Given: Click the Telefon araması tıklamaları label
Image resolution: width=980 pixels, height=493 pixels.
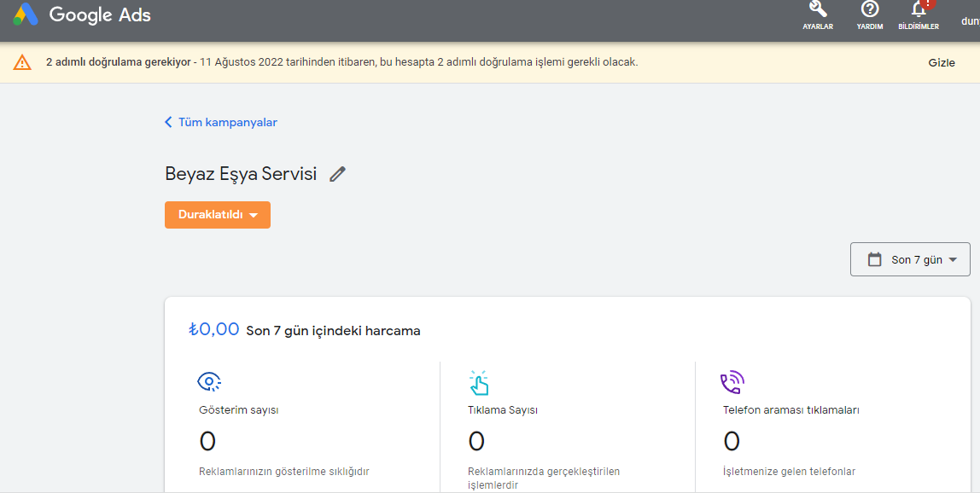Looking at the screenshot, I should tap(790, 410).
